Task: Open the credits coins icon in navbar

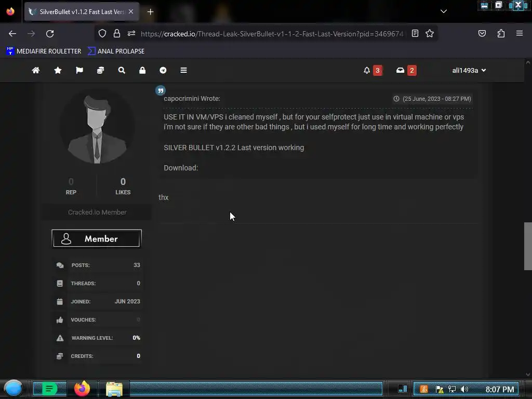Action: [100, 70]
